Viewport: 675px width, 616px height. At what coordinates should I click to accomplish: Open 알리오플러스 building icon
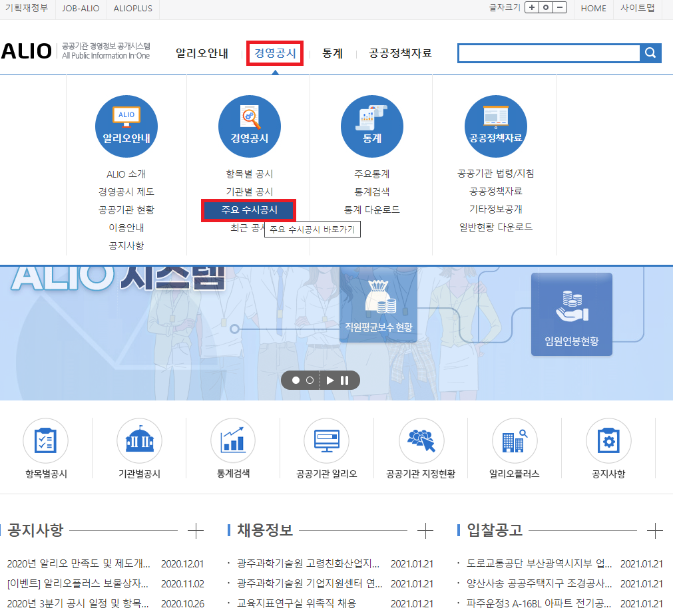[x=515, y=441]
